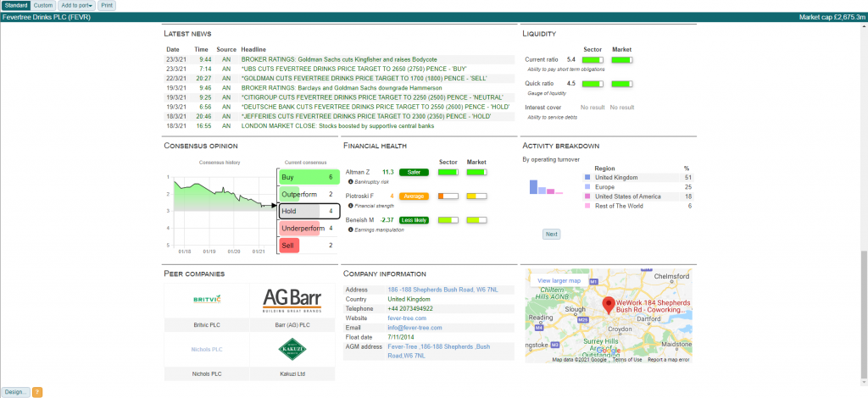
Task: Click the red map pin marker
Action: pyautogui.click(x=609, y=306)
